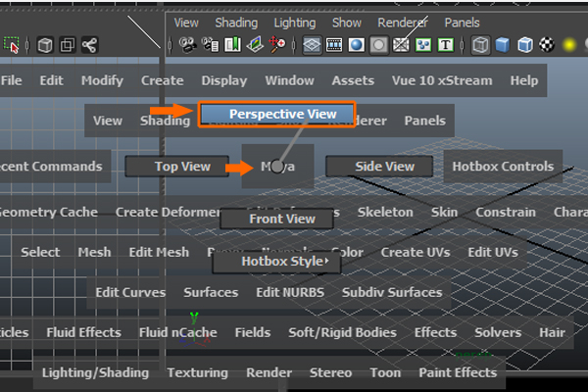
Task: Open the Subdiv Surfaces menu
Action: coord(392,292)
